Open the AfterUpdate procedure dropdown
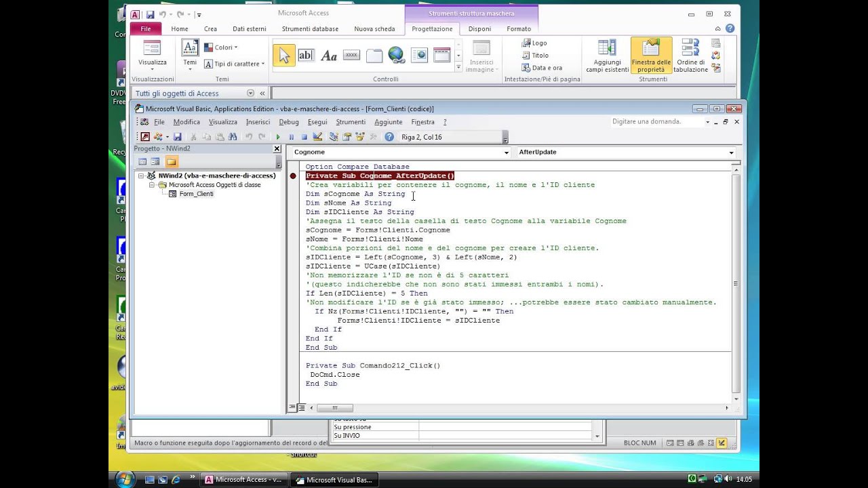Viewport: 868px width, 488px height. (x=731, y=152)
